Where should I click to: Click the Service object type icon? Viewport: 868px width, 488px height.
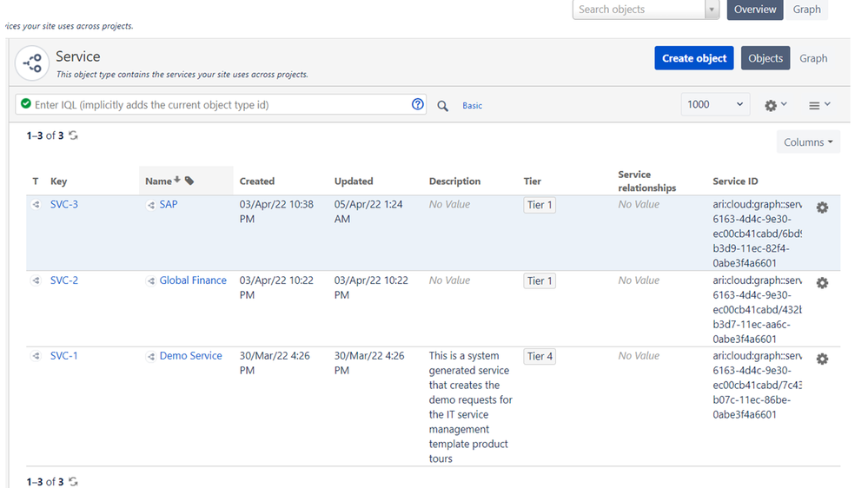point(32,63)
